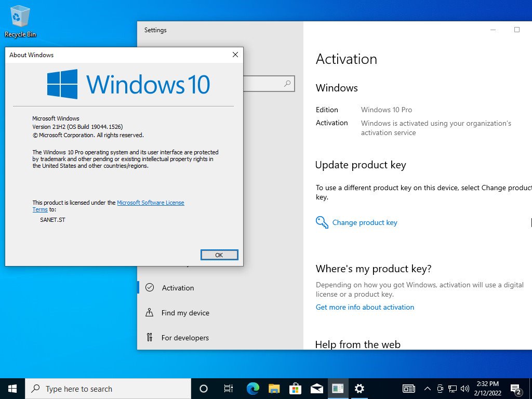Viewport: 532px width, 399px height.
Task: Minimize the Settings window
Action: [493, 30]
